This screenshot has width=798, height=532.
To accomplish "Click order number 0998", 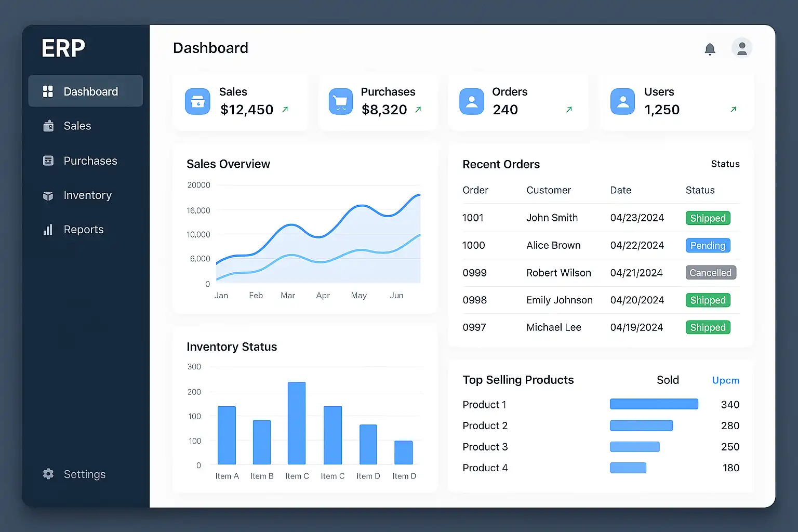I will [x=475, y=300].
